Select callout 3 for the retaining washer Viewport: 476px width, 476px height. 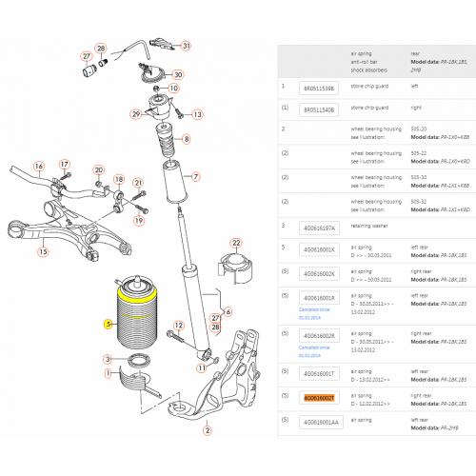tap(108, 360)
